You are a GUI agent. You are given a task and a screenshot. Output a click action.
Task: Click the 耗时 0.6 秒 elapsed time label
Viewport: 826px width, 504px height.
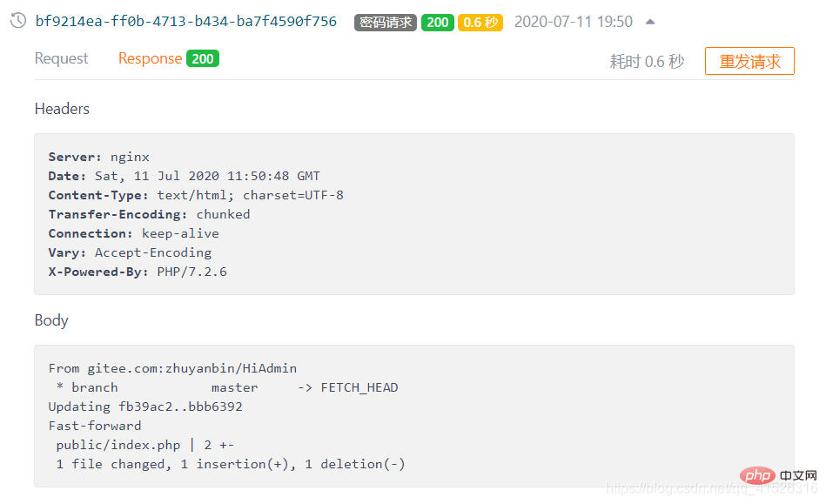pyautogui.click(x=647, y=62)
